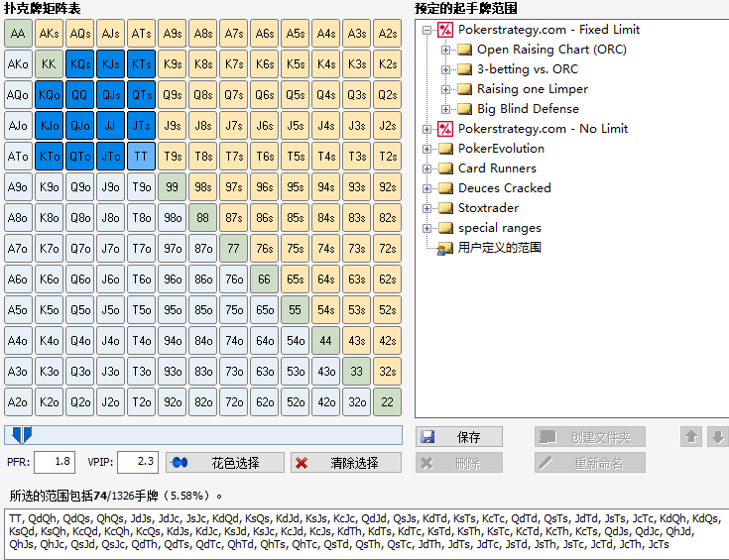
Task: Expand the Pokerstrategy.com No Limit node
Action: 426,129
